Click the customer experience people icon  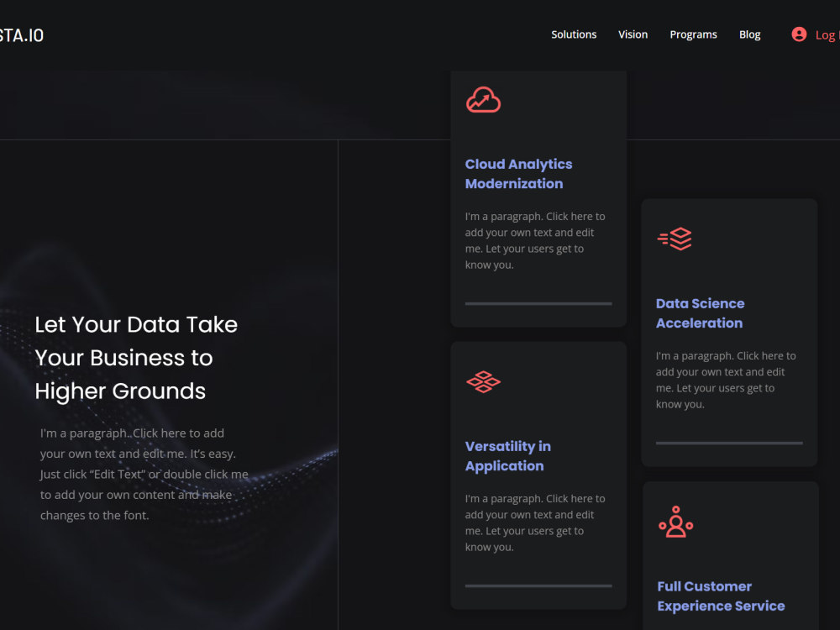pyautogui.click(x=675, y=522)
